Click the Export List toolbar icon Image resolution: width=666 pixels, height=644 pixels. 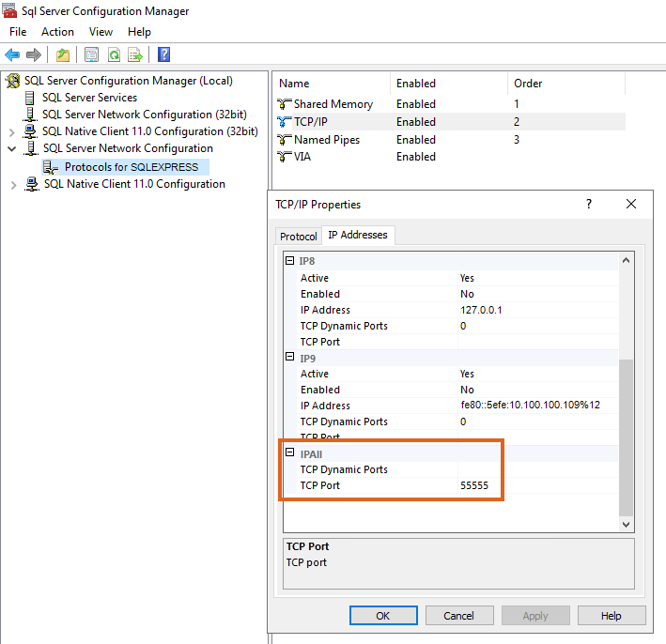click(135, 54)
